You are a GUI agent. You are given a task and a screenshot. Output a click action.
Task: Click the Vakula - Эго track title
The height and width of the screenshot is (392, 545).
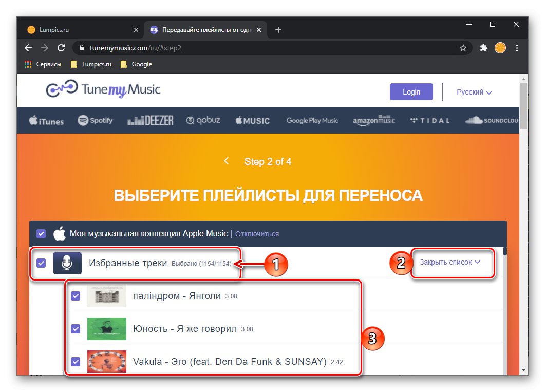point(230,362)
